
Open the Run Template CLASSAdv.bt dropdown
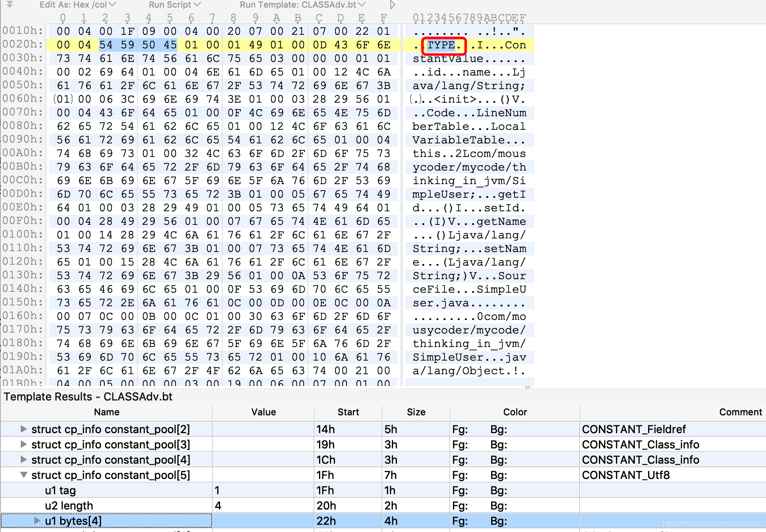[302, 5]
